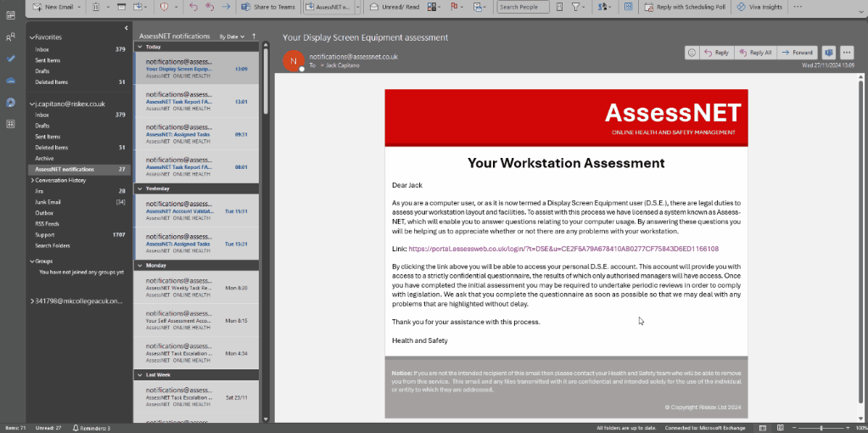The width and height of the screenshot is (868, 433).
Task: Click ribbon Forward arrow icon
Action: tap(226, 7)
